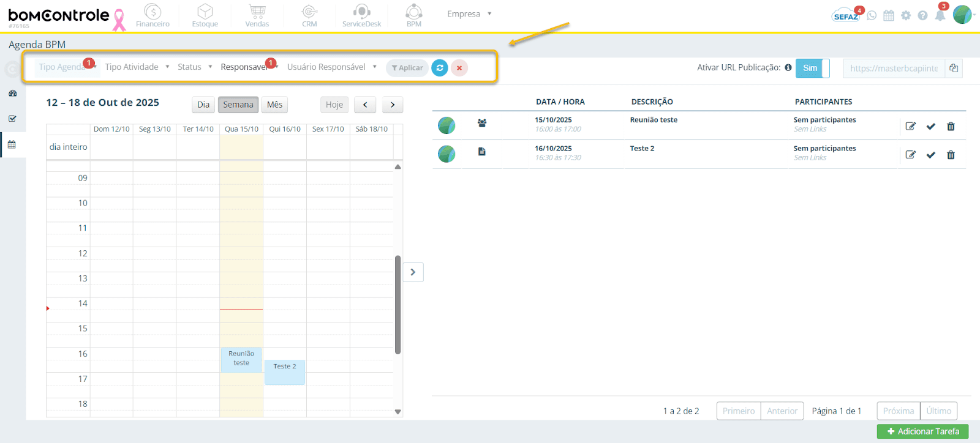This screenshot has height=443, width=980.
Task: Open the help question mark icon
Action: click(x=922, y=15)
